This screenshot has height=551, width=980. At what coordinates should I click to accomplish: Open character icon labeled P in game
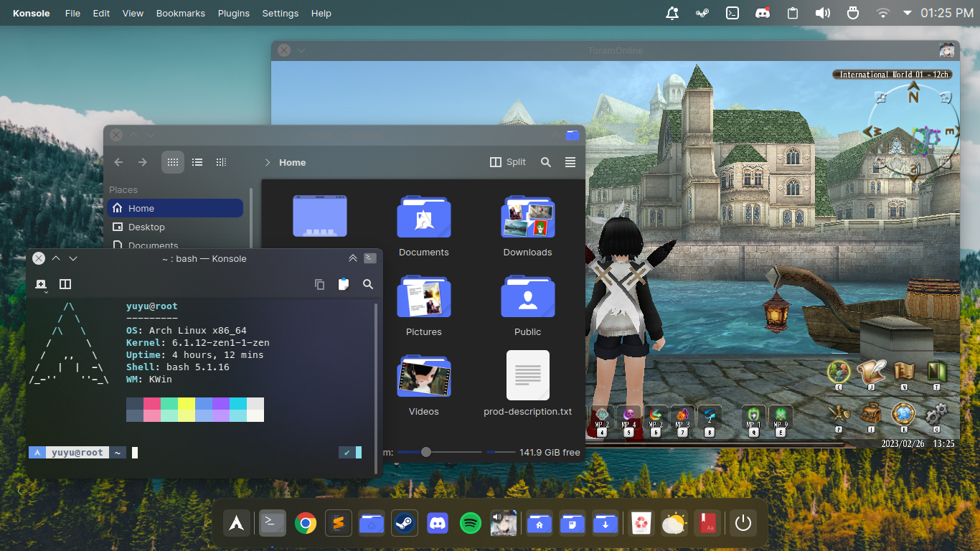click(839, 415)
